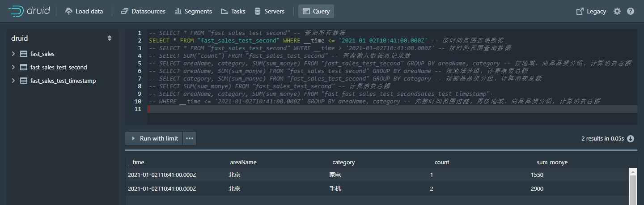Open the Tasks view
Image resolution: width=644 pixels, height=205 pixels.
(x=233, y=11)
